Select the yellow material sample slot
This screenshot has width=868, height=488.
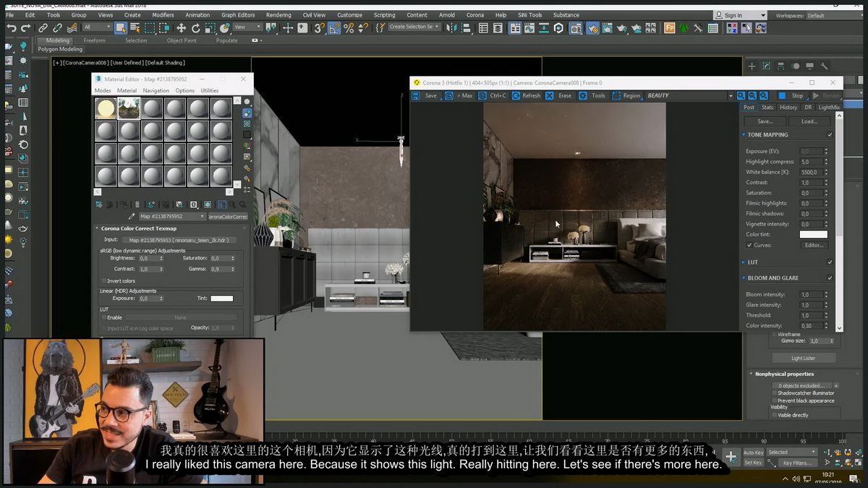[106, 108]
